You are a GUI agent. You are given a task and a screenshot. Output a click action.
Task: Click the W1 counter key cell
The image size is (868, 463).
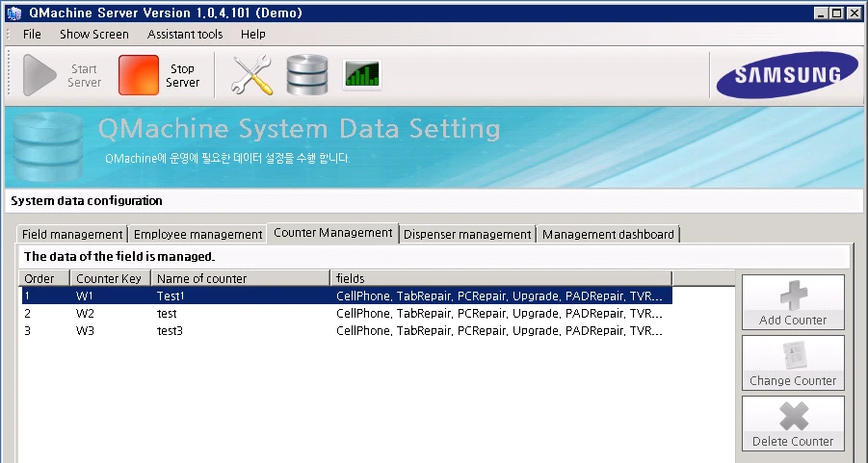[x=85, y=296]
